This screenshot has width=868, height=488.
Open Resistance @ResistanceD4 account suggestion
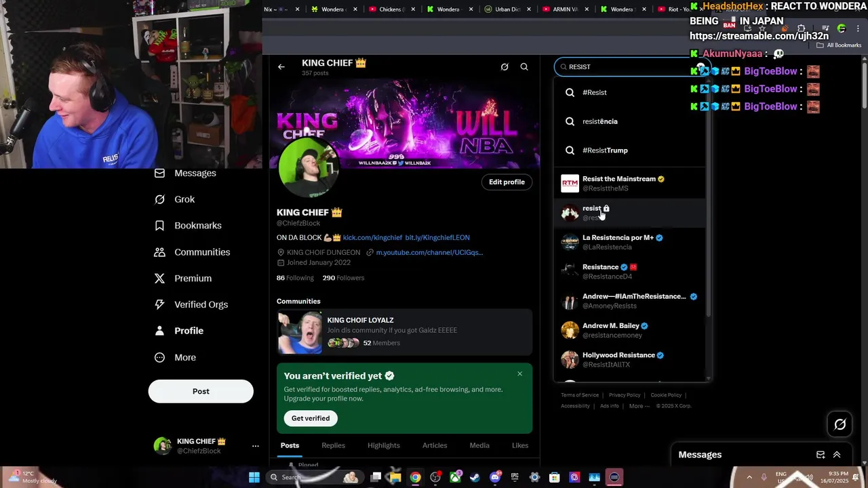point(630,271)
